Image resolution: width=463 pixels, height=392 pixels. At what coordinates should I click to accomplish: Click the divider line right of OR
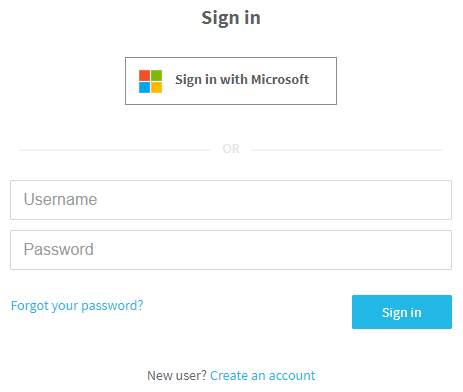(x=347, y=150)
